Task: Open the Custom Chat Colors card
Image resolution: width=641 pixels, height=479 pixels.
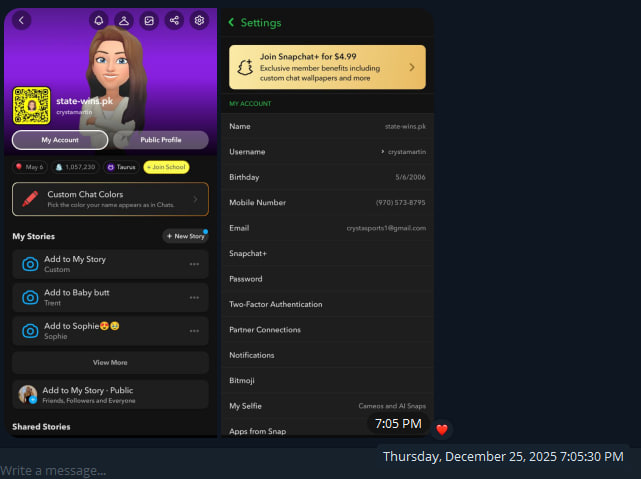Action: click(x=110, y=199)
